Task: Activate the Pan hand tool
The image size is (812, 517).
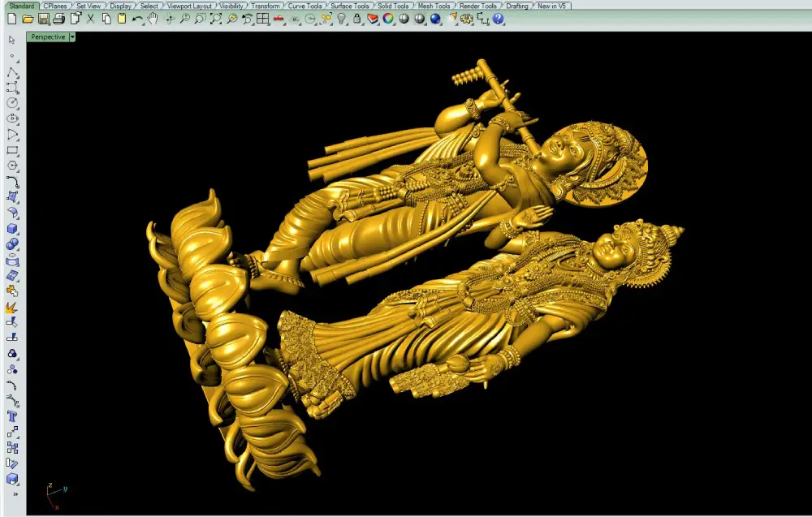Action: coord(153,19)
